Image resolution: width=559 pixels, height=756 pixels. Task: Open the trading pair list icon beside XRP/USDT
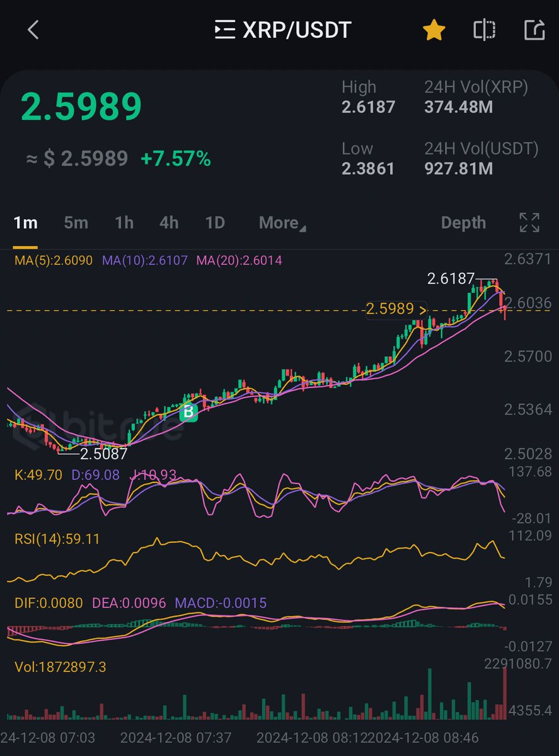(x=225, y=30)
